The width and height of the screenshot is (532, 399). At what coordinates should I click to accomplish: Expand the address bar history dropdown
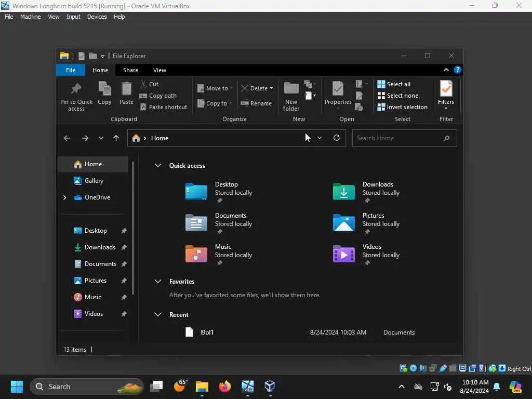(320, 138)
